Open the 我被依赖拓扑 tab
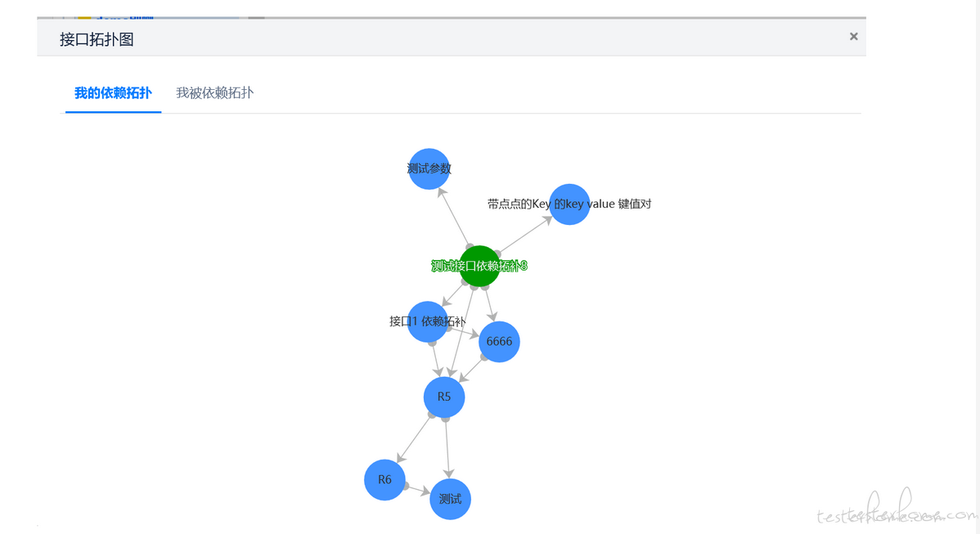This screenshot has width=980, height=534. tap(214, 93)
